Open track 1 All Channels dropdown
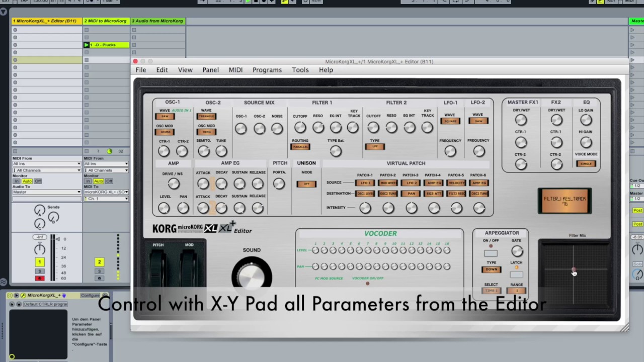Image resolution: width=644 pixels, height=362 pixels. click(x=47, y=170)
